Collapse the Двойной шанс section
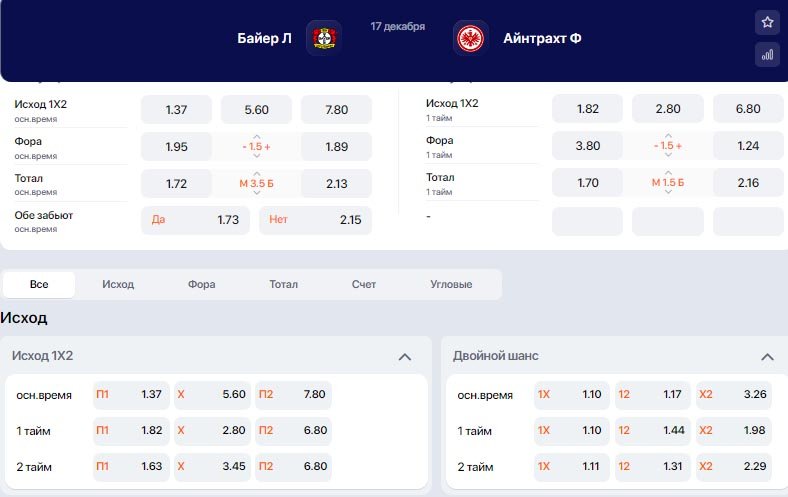The image size is (788, 497). pos(767,357)
